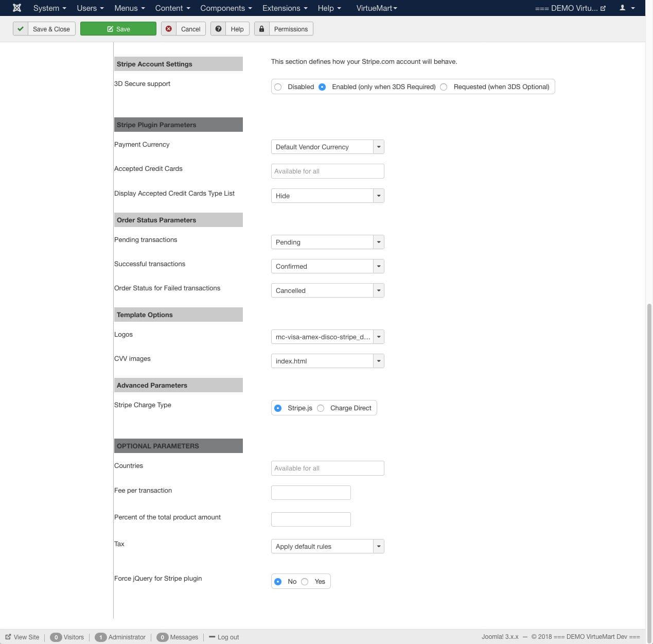Open the CVV images dropdown
The height and width of the screenshot is (644, 653).
[327, 361]
